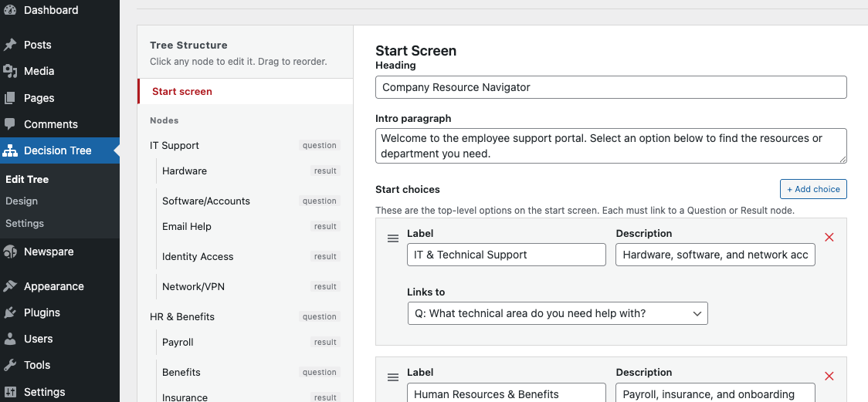868x402 pixels.
Task: Edit Human Resources & Benefits label field
Action: 507,393
